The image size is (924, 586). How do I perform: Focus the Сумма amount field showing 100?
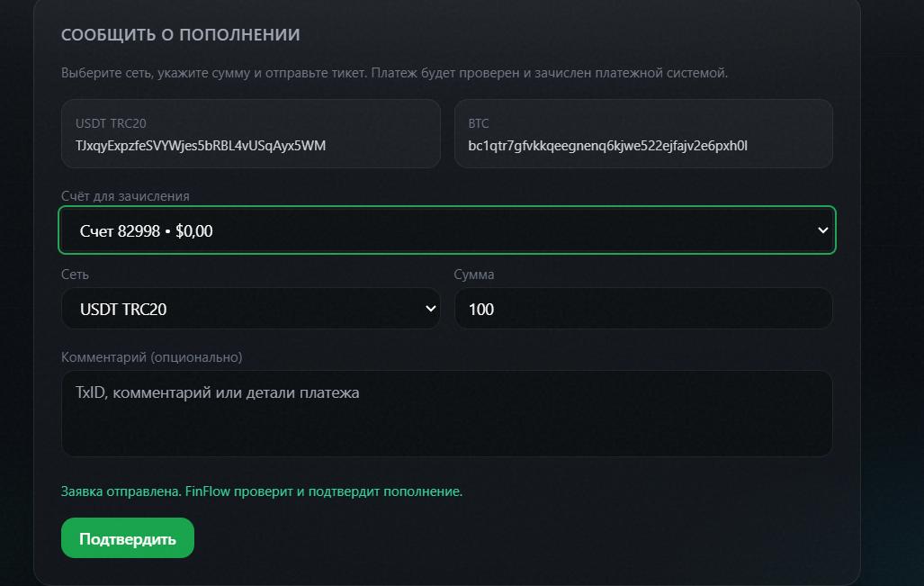point(643,309)
